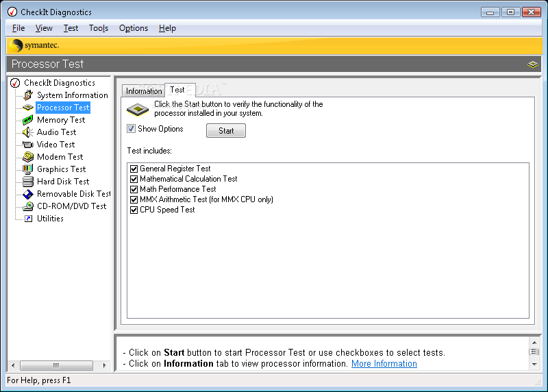Viewport: 548px width, 392px height.
Task: Click the Audio Test speaker icon
Action: pos(28,132)
